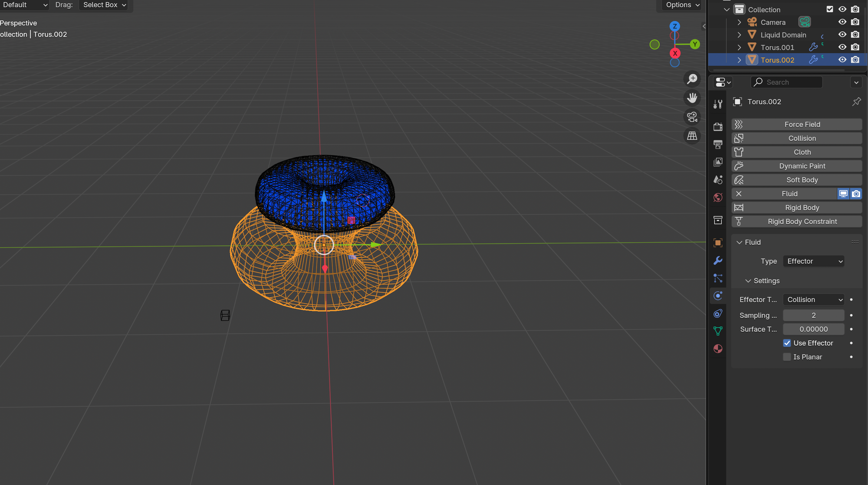Click the viewport zoom magnifier icon

tap(692, 79)
